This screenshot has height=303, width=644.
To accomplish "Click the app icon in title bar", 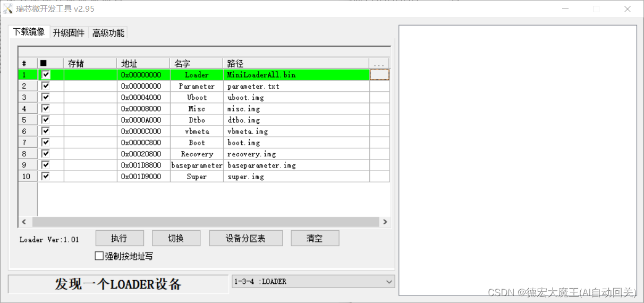I will pos(7,9).
